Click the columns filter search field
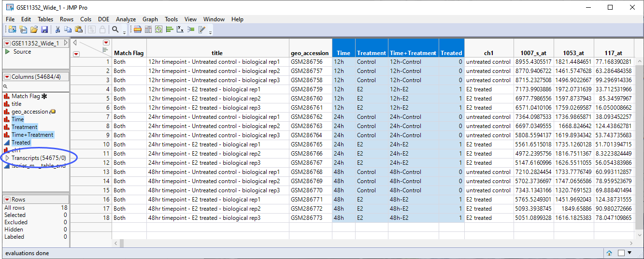 pos(36,86)
